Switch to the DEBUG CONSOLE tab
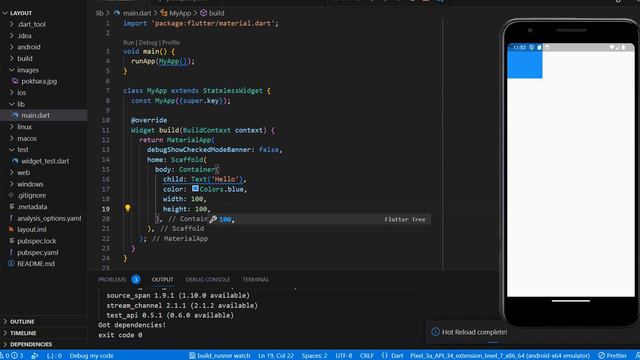This screenshot has width=640, height=360. click(207, 280)
